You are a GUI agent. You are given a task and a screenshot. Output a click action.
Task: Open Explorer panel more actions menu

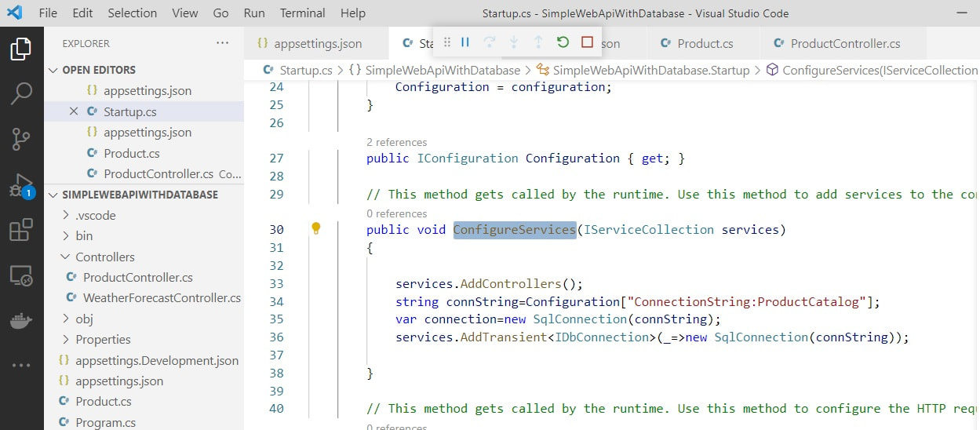pyautogui.click(x=223, y=43)
